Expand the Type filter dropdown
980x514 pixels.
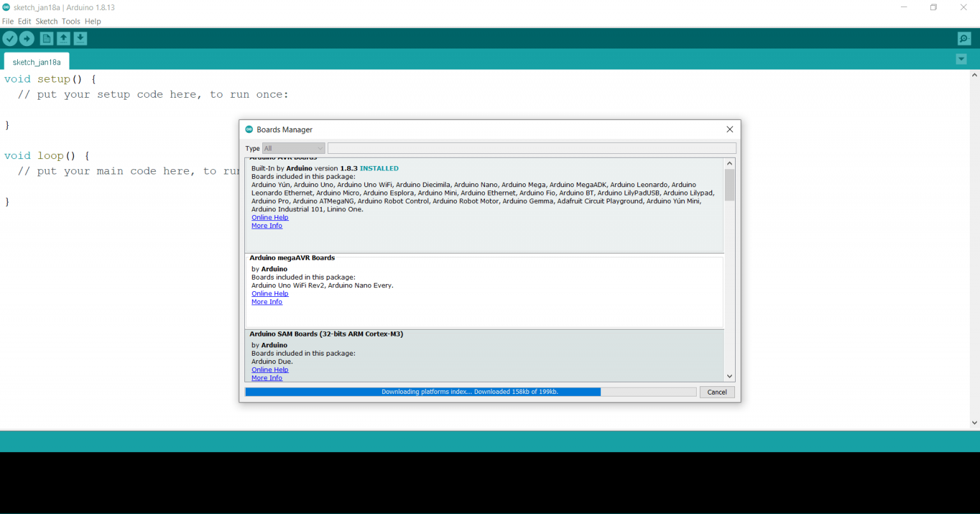point(293,148)
